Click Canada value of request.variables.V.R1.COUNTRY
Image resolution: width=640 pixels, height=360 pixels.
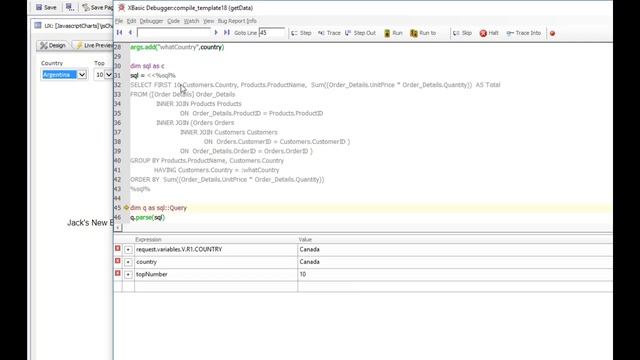309,249
